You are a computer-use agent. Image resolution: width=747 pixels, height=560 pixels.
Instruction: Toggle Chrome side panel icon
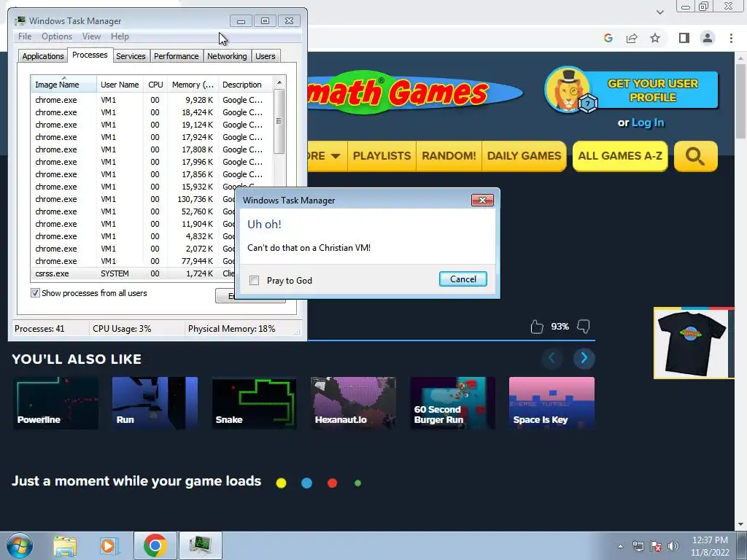(x=684, y=38)
